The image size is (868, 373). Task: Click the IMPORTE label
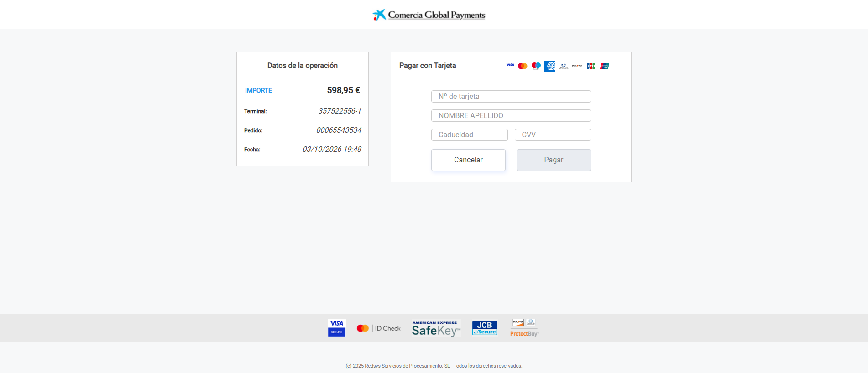(x=258, y=90)
